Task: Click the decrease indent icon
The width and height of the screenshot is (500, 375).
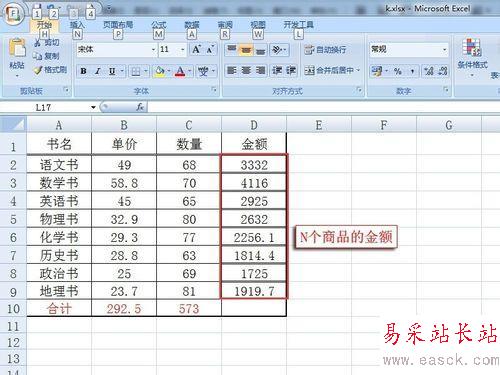Action: tap(277, 71)
